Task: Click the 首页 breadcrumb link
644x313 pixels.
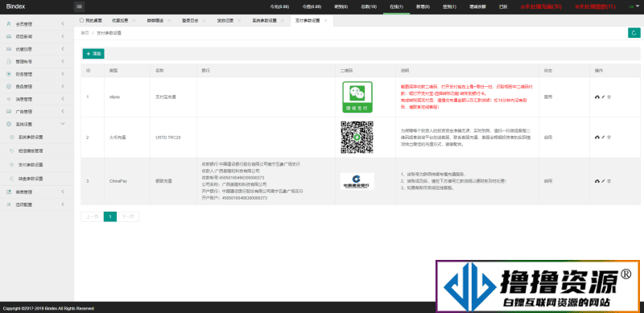Action: 85,33
